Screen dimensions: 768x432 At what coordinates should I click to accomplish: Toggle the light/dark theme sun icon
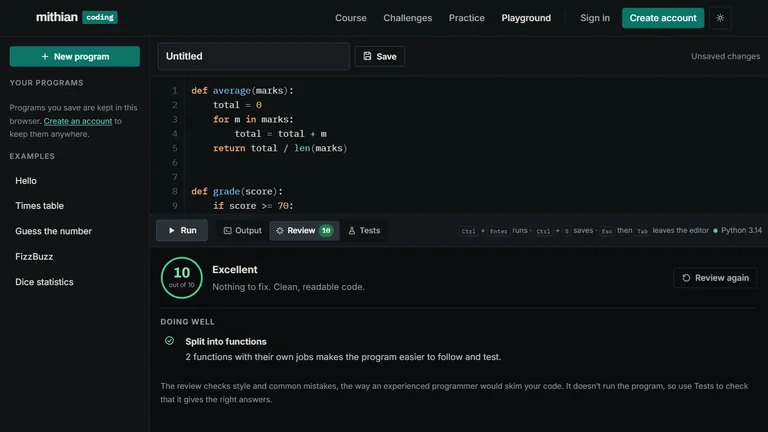(720, 18)
